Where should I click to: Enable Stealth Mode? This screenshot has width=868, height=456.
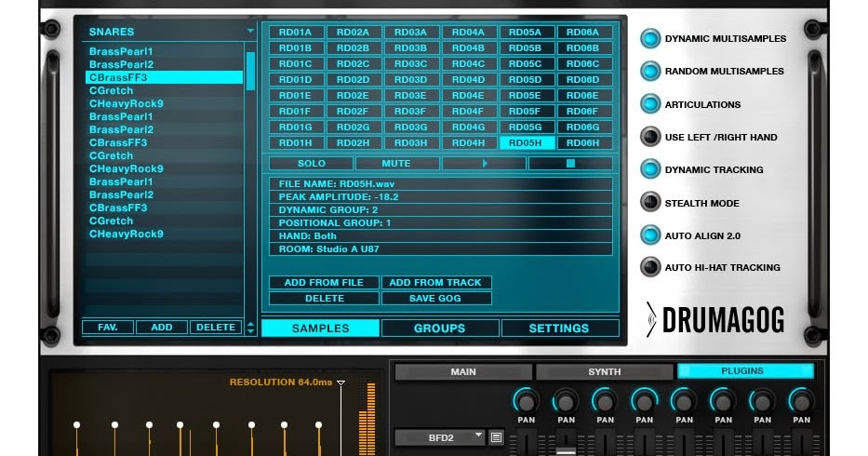(x=650, y=202)
